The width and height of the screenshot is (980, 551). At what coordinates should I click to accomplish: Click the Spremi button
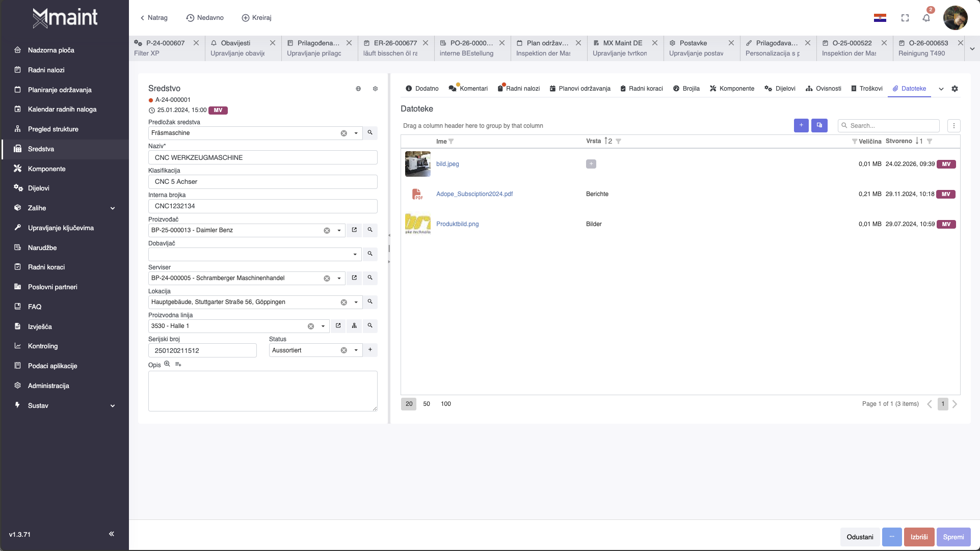(953, 537)
